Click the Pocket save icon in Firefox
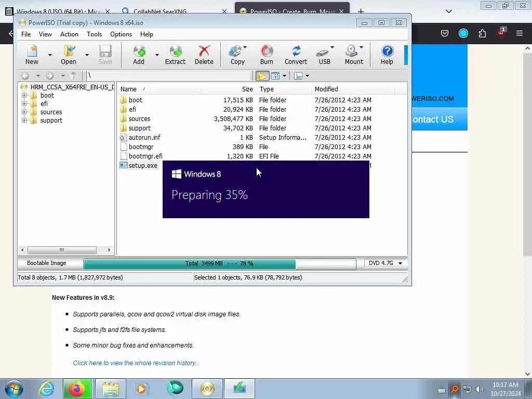 (x=445, y=33)
